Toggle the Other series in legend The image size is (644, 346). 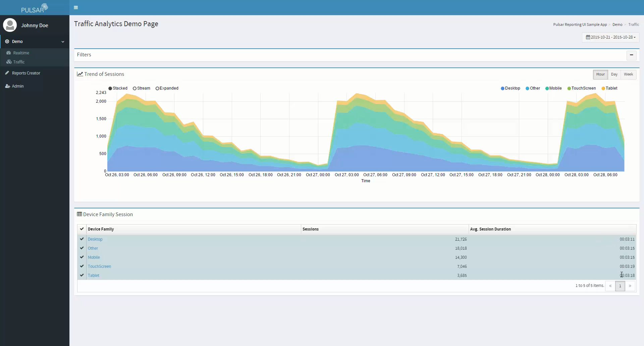click(533, 88)
